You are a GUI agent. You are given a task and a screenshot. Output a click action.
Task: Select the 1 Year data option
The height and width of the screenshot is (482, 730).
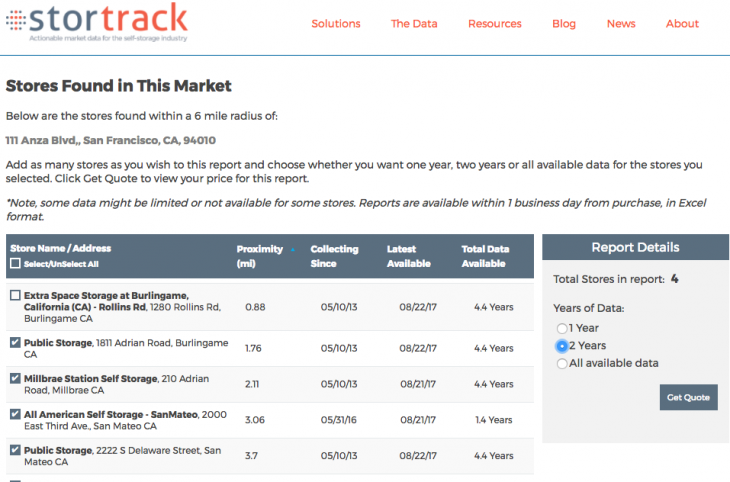click(x=562, y=328)
